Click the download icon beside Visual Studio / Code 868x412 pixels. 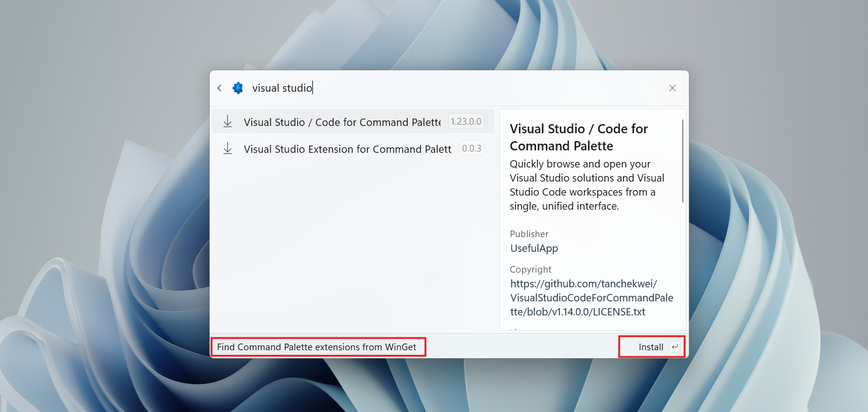(227, 121)
